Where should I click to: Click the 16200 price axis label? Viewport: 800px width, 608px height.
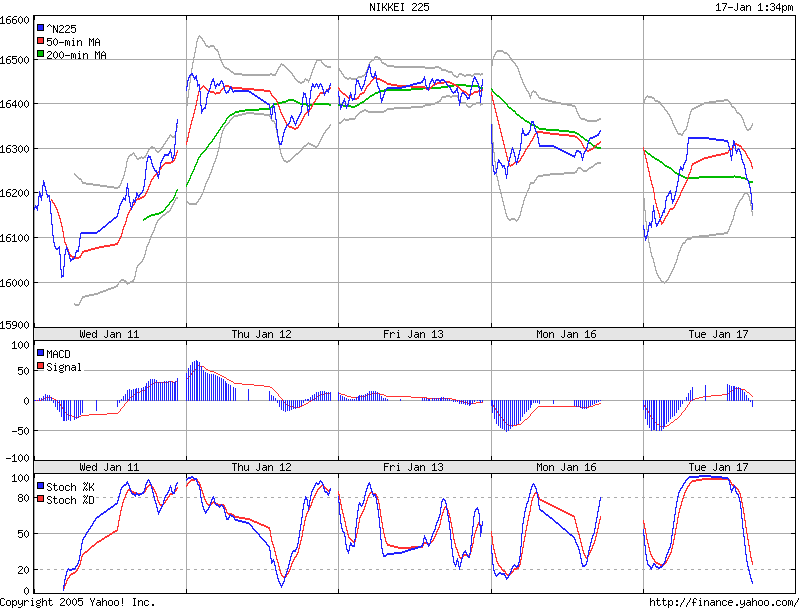point(15,193)
